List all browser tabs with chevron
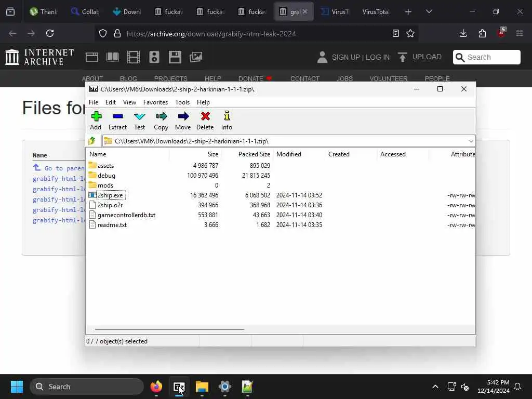 429,11
